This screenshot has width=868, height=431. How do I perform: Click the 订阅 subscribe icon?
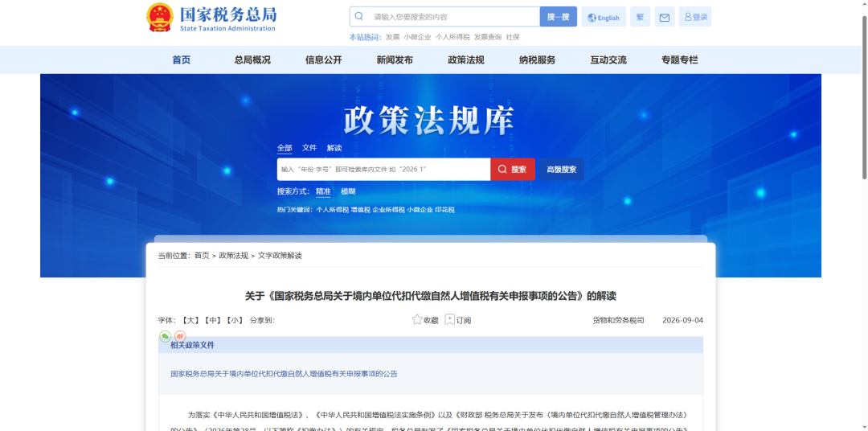(x=450, y=320)
